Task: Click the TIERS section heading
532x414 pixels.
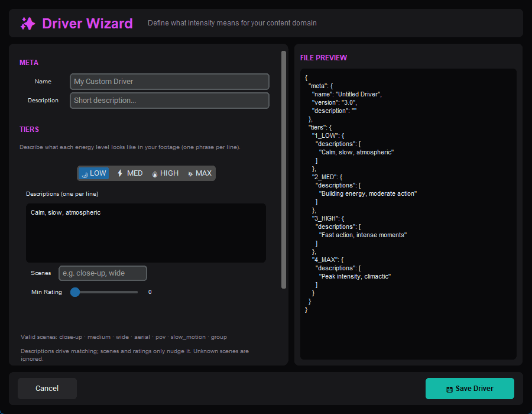Action: pyautogui.click(x=29, y=130)
